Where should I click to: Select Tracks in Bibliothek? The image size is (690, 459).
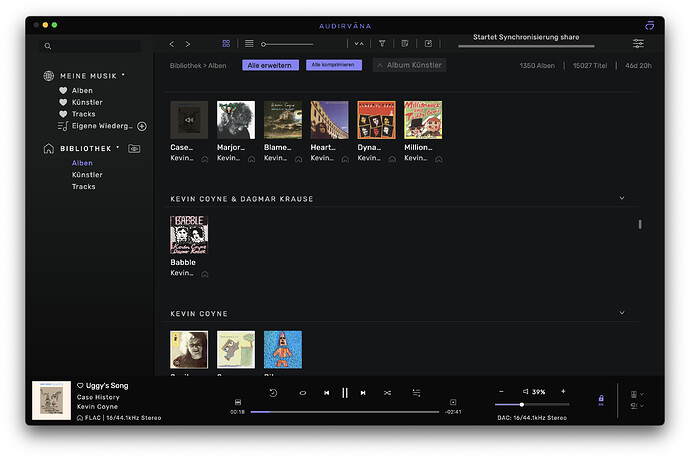(84, 187)
